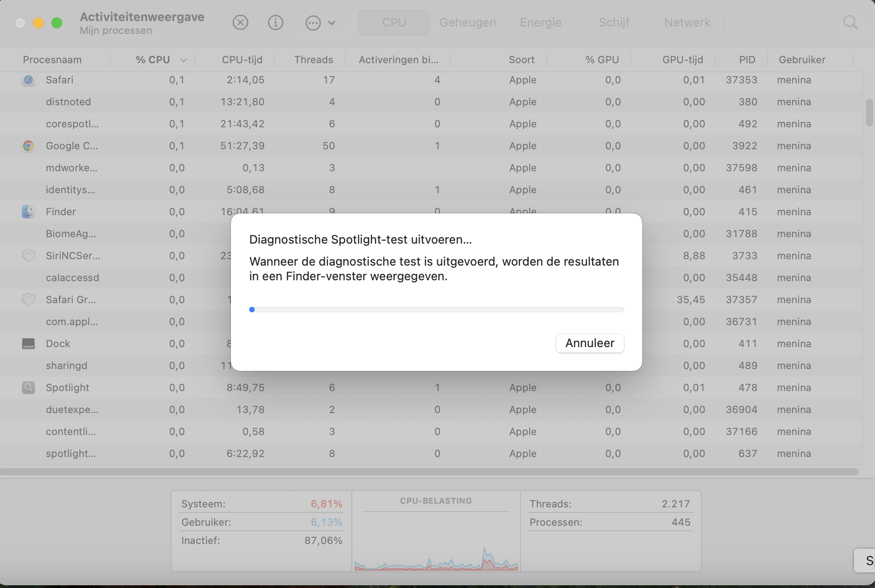
Task: Select the Safari icon in the process list
Action: tap(28, 80)
